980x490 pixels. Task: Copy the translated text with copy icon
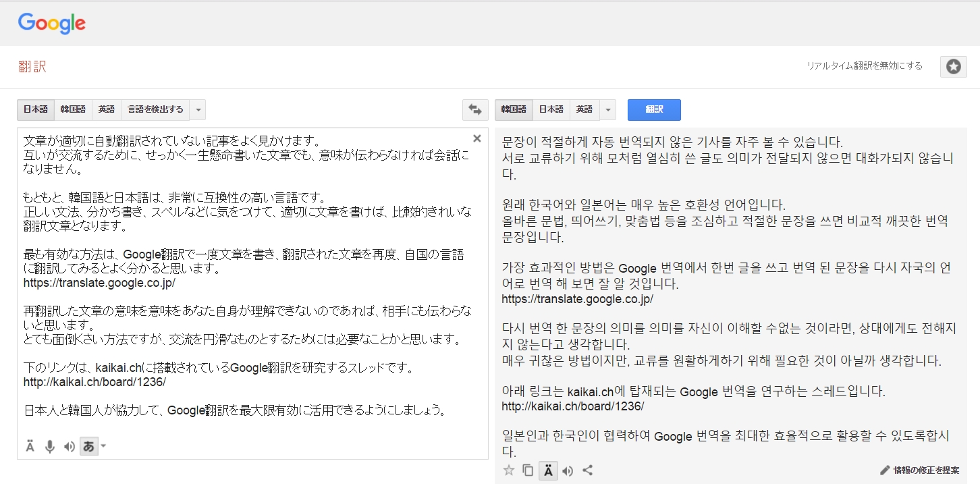pos(528,470)
